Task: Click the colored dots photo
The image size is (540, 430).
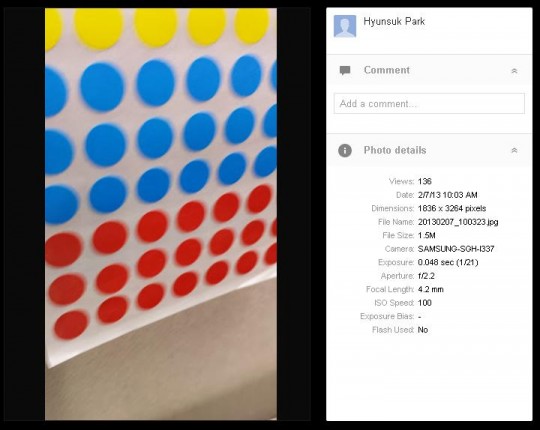Action: pyautogui.click(x=161, y=214)
